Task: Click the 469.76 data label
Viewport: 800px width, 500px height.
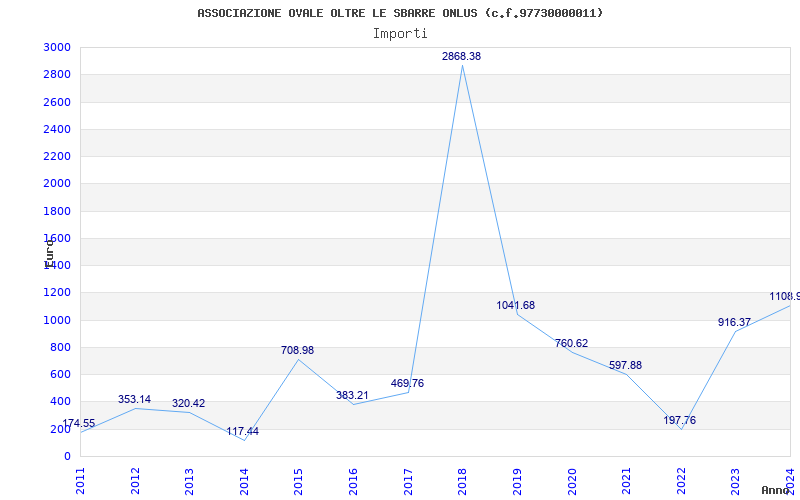Action: tap(407, 384)
